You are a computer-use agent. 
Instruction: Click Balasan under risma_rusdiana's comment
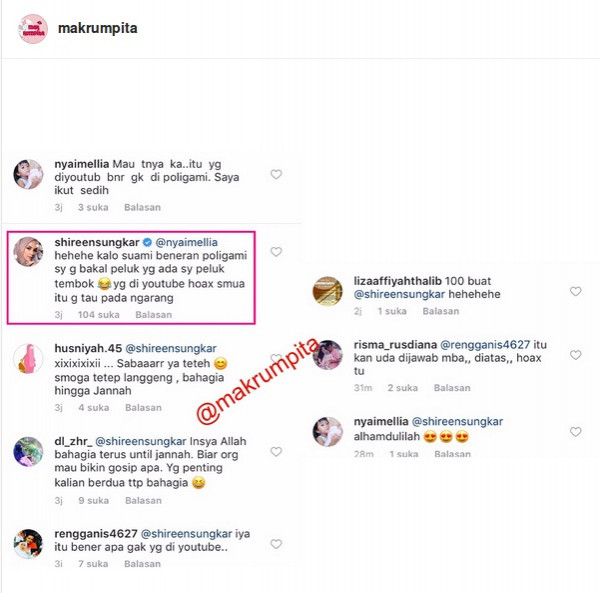tap(452, 388)
